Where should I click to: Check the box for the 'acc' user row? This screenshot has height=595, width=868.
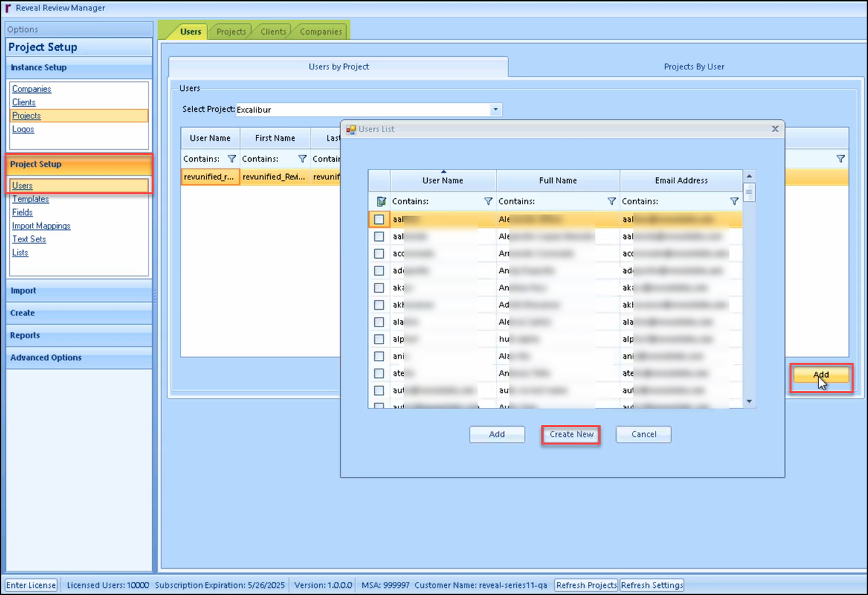click(379, 253)
